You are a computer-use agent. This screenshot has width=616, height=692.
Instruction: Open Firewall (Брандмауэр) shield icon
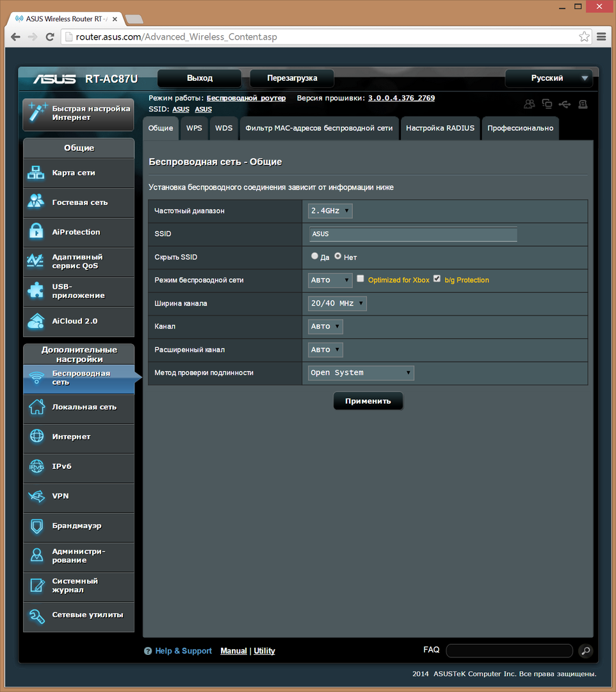point(36,526)
